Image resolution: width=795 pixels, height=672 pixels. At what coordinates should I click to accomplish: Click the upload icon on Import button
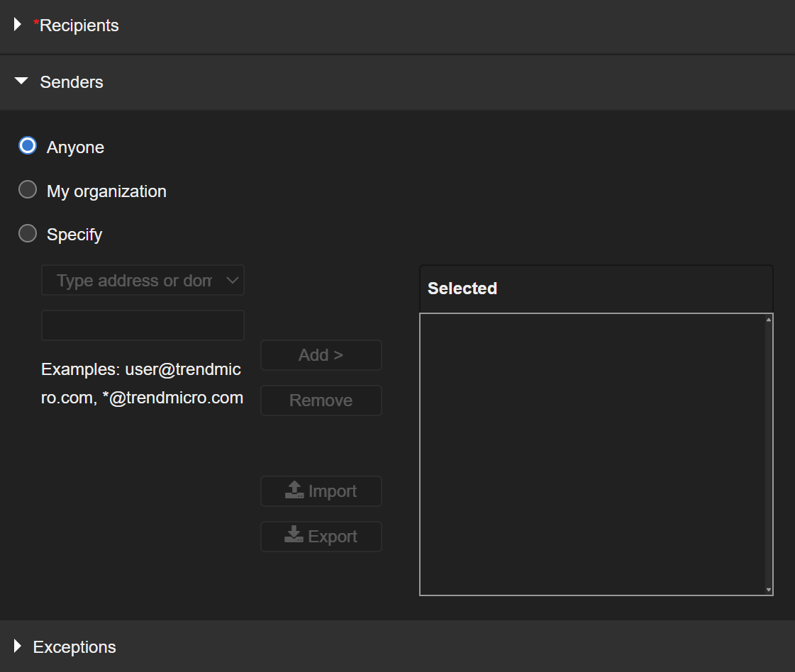coord(294,491)
